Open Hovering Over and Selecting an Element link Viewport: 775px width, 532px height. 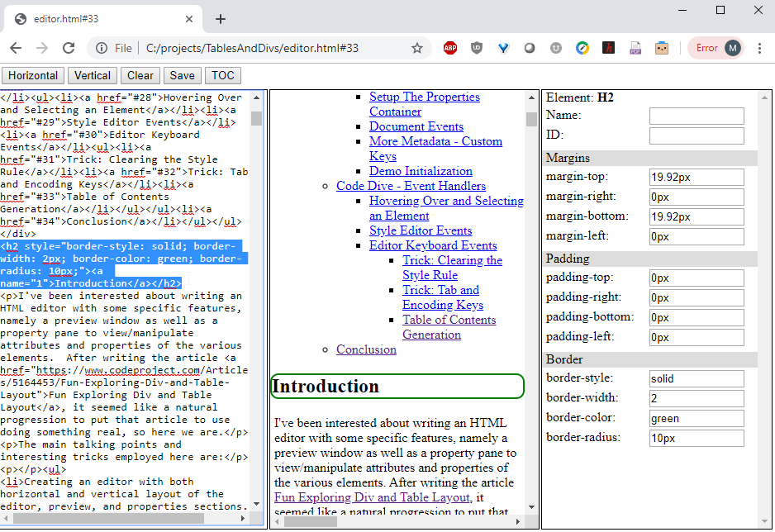point(446,208)
